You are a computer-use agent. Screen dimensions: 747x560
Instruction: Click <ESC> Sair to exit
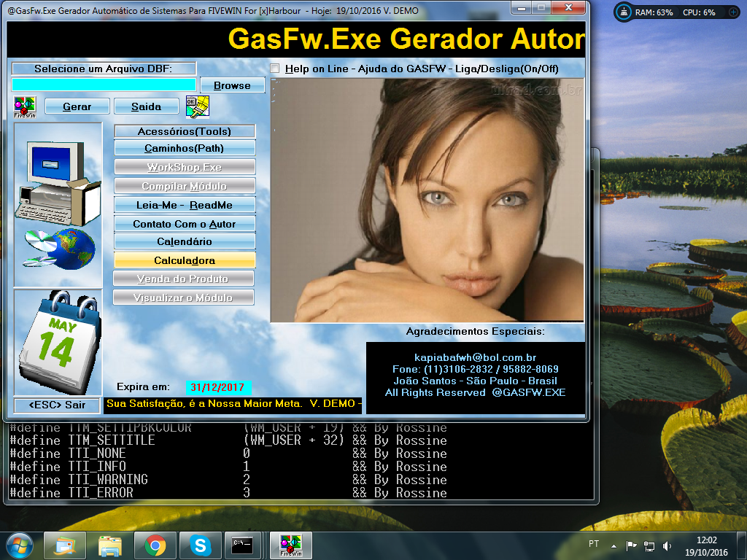(57, 405)
